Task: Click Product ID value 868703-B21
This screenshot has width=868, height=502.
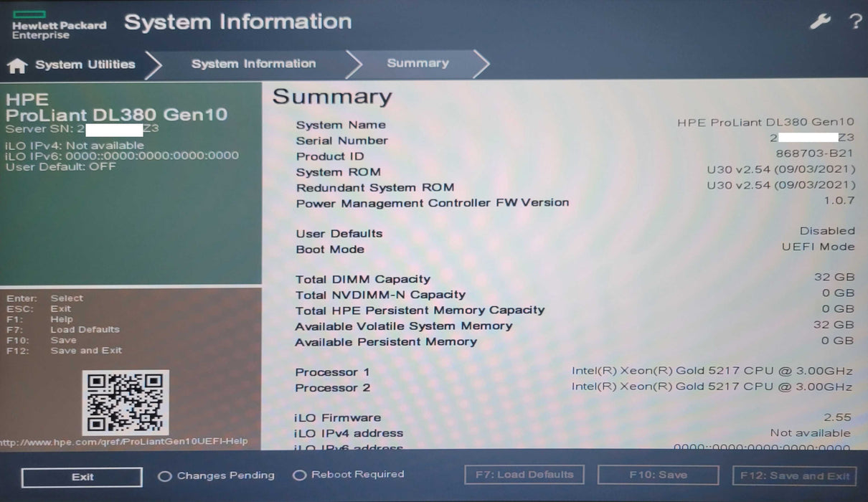Action: [x=815, y=153]
